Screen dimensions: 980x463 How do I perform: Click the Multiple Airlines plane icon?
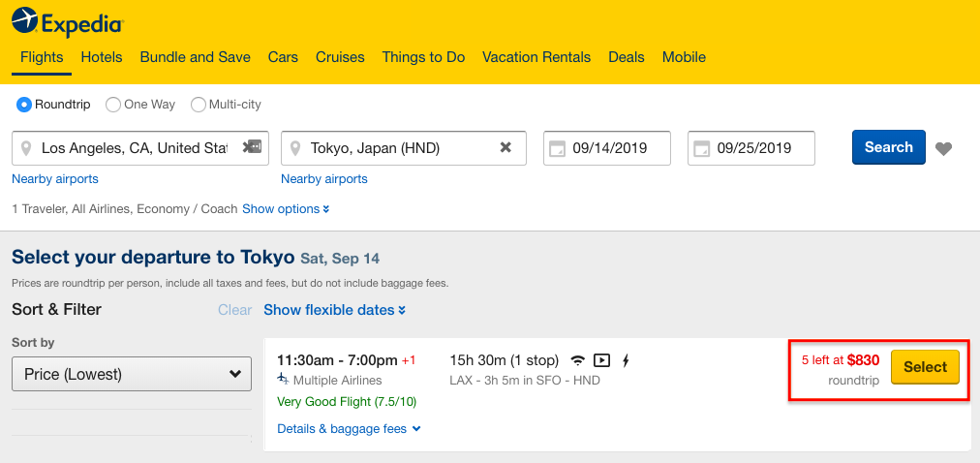click(283, 380)
